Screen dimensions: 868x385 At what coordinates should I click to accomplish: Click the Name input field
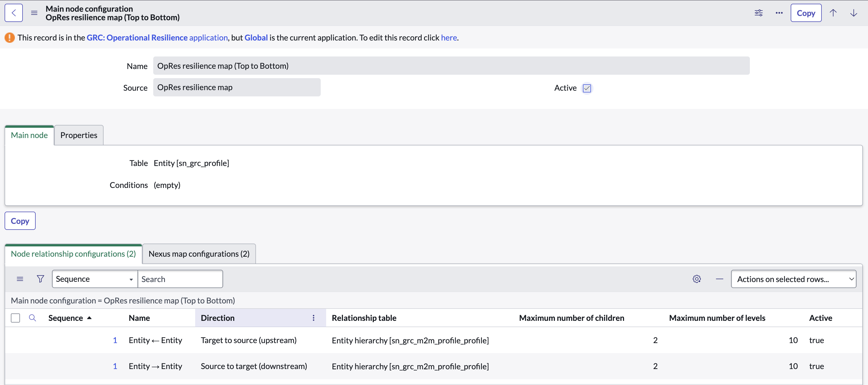[x=451, y=66]
